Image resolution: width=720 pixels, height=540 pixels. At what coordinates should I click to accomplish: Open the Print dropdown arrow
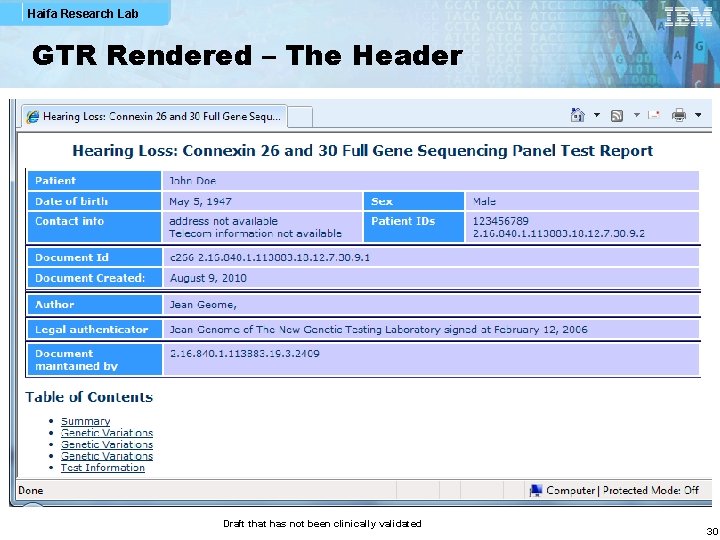pyautogui.click(x=698, y=115)
